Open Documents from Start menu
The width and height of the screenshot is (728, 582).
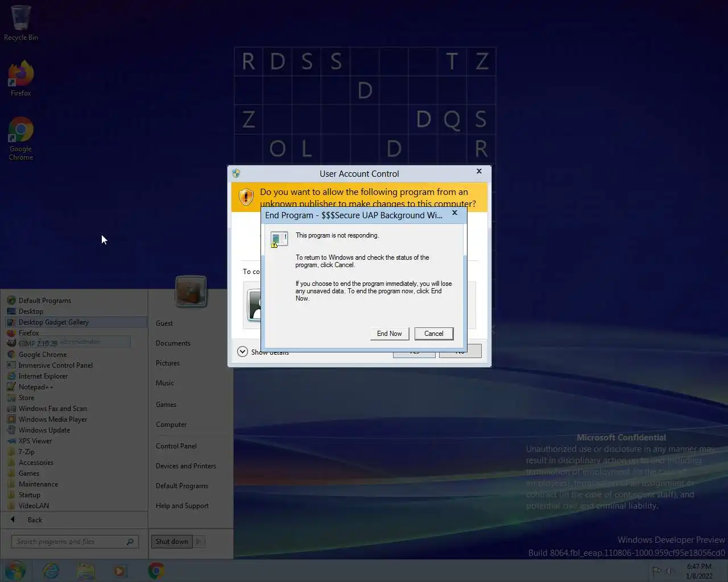coord(173,343)
